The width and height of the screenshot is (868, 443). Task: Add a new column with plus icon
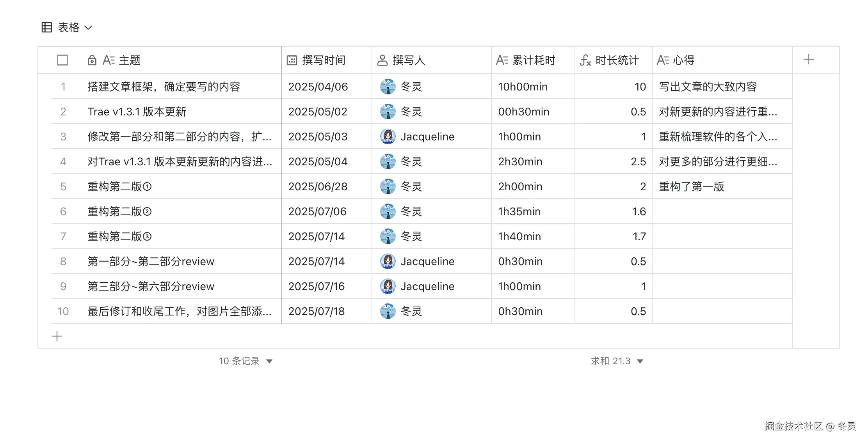tap(809, 60)
